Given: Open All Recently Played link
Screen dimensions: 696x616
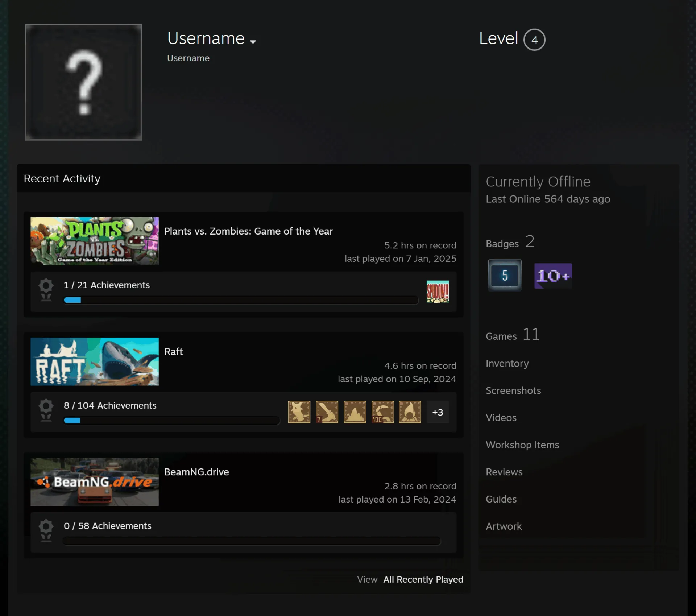Looking at the screenshot, I should point(423,579).
